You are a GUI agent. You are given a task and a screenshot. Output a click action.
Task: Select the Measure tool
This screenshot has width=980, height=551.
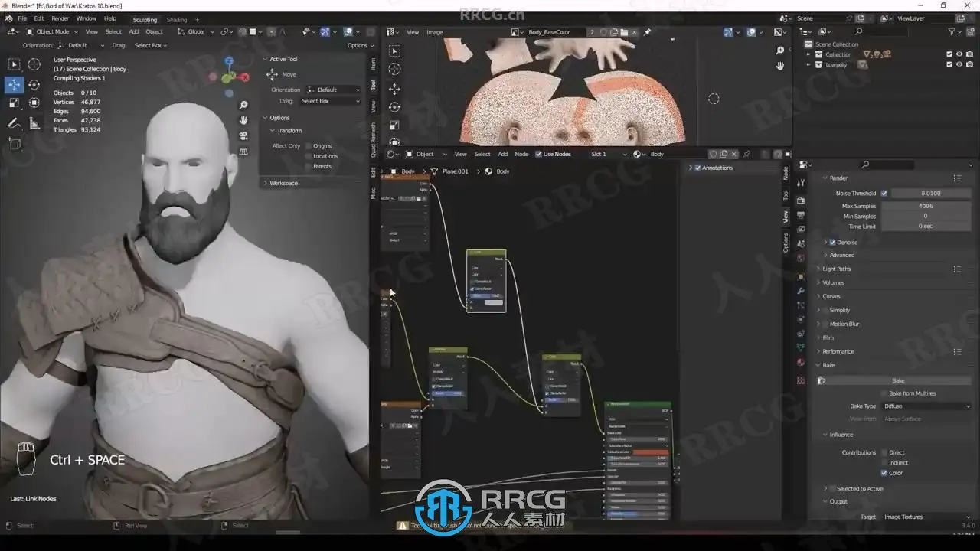pyautogui.click(x=34, y=122)
